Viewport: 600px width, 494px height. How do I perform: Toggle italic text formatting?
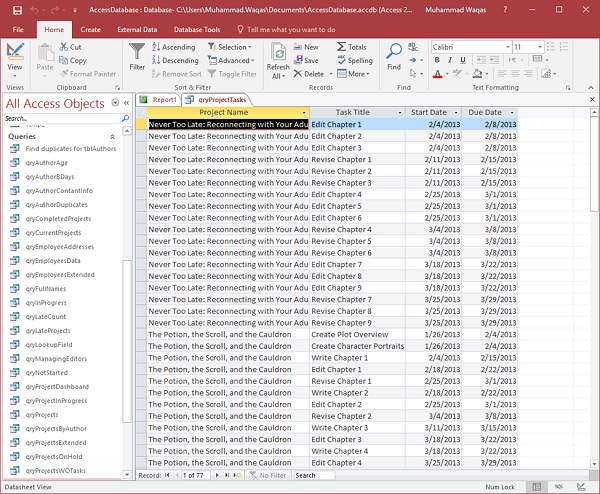tap(450, 60)
